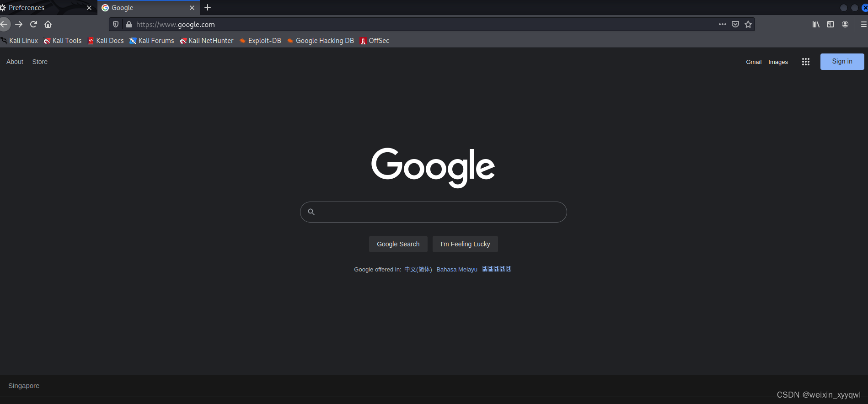Image resolution: width=868 pixels, height=404 pixels.
Task: Open Kali Tools bookmark
Action: [x=63, y=41]
